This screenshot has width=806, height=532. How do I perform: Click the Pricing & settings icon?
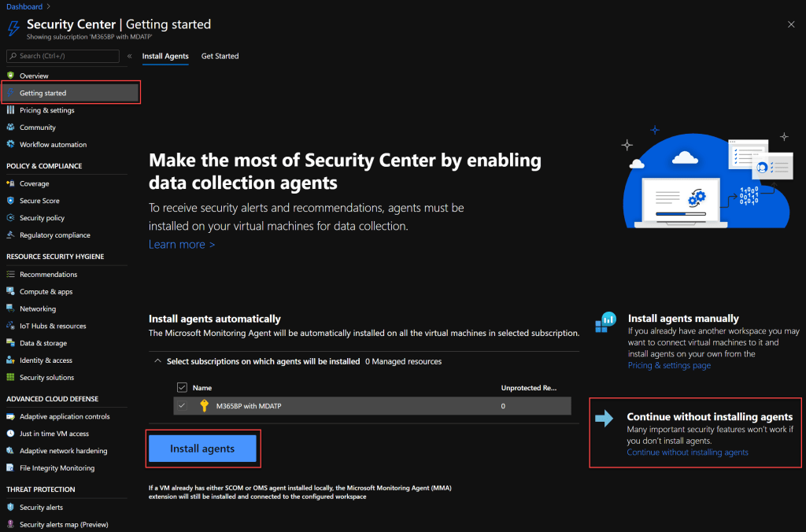pos(11,110)
